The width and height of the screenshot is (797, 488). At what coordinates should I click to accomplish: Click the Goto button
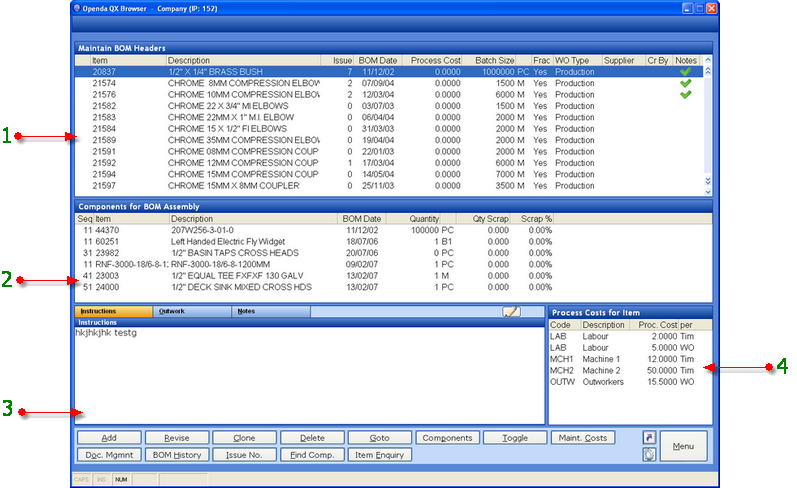click(380, 438)
